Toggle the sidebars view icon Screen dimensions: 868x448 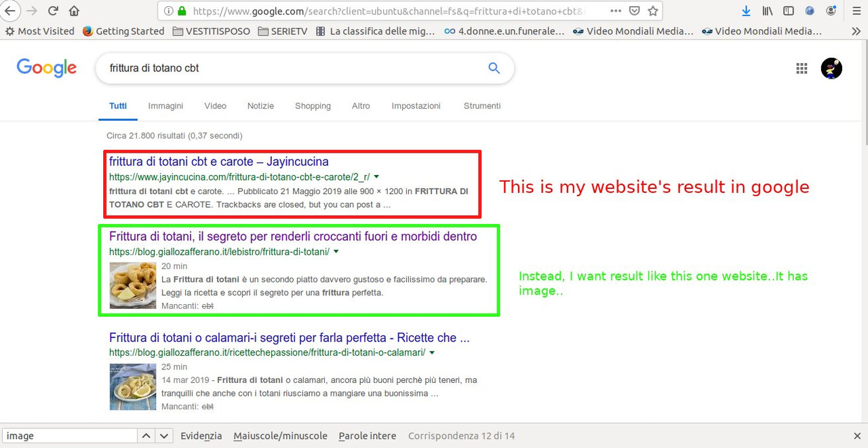pos(788,11)
